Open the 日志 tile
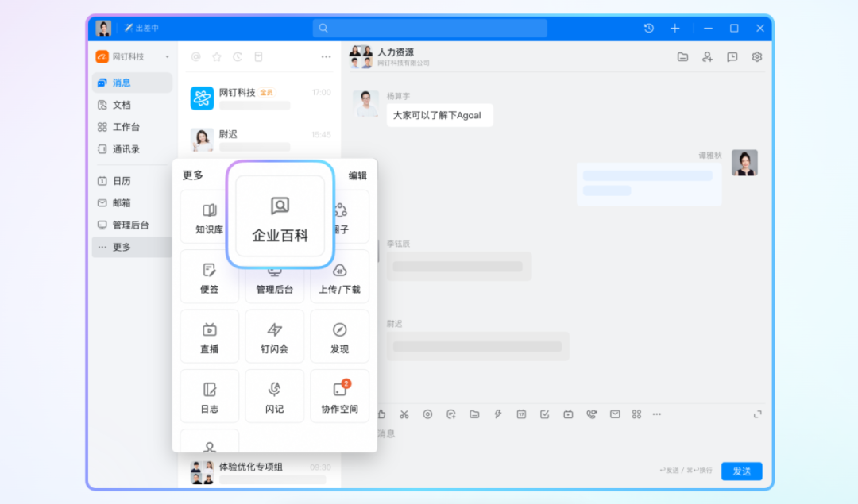This screenshot has height=504, width=858. pos(210,396)
